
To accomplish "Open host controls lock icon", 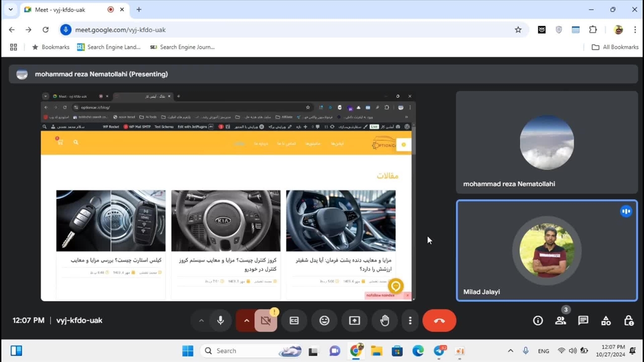I will tap(628, 321).
